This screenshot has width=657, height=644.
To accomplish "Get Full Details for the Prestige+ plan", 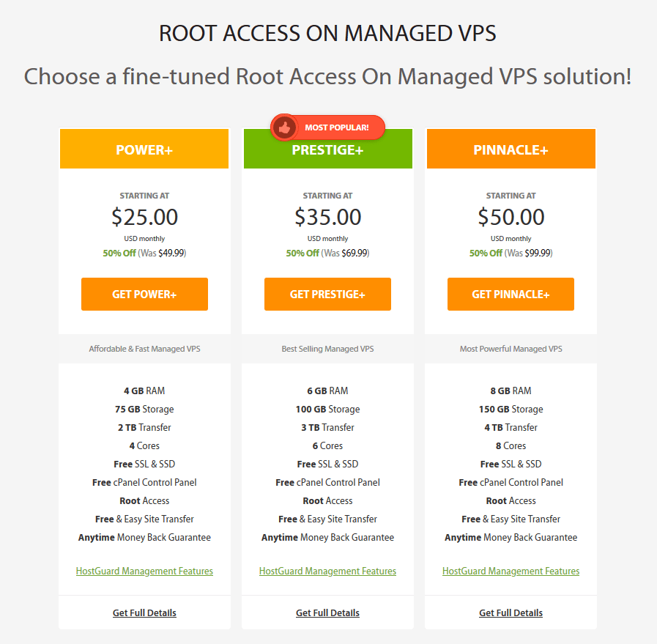I will 327,612.
